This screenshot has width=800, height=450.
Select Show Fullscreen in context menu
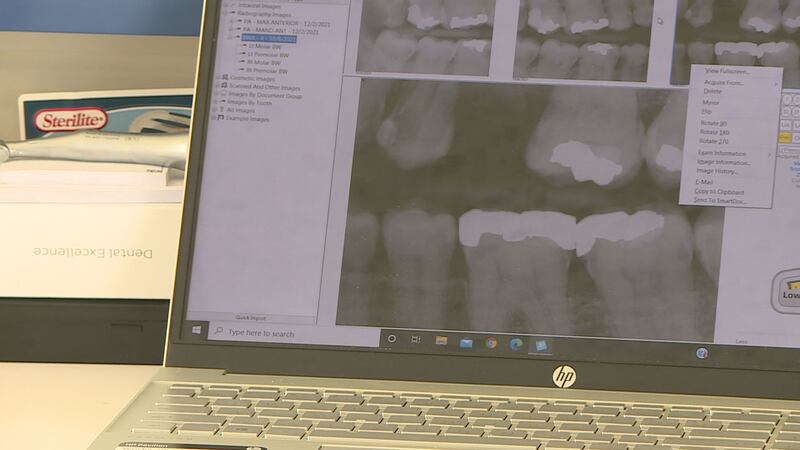click(x=727, y=72)
